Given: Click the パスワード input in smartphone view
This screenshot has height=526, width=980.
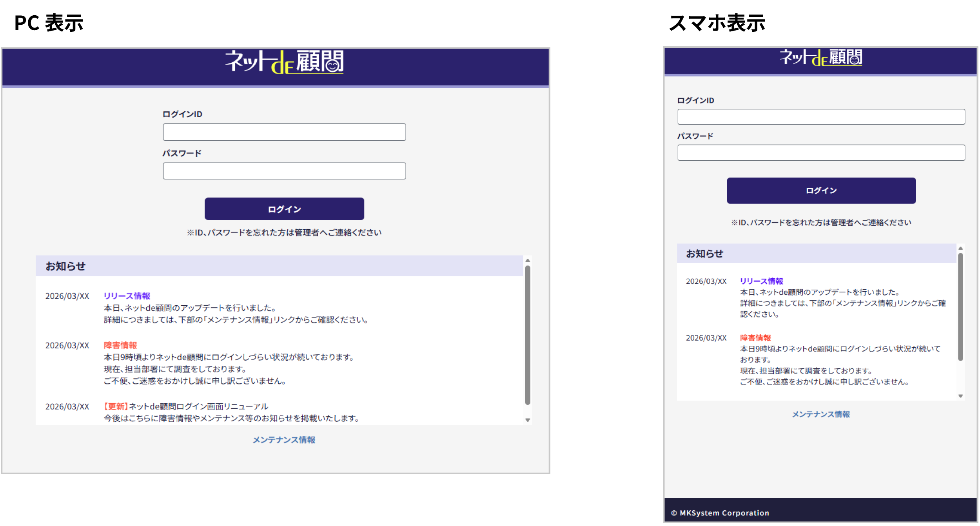Looking at the screenshot, I should coord(821,152).
